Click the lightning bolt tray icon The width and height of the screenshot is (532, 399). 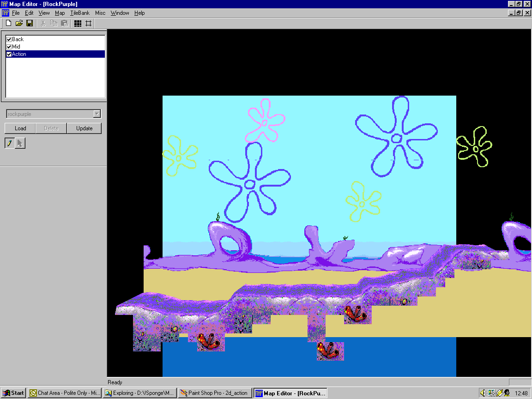coord(499,393)
